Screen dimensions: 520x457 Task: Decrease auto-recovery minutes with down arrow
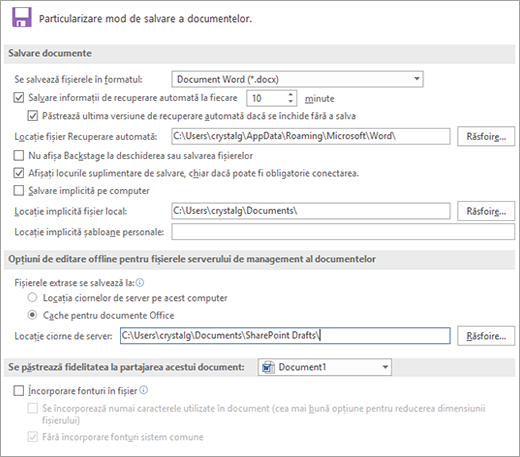coord(291,102)
